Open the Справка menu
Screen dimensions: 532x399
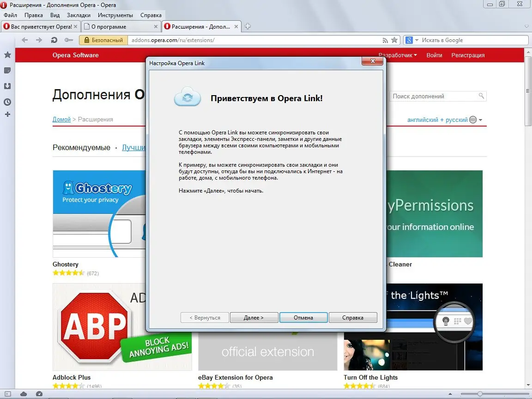point(151,15)
